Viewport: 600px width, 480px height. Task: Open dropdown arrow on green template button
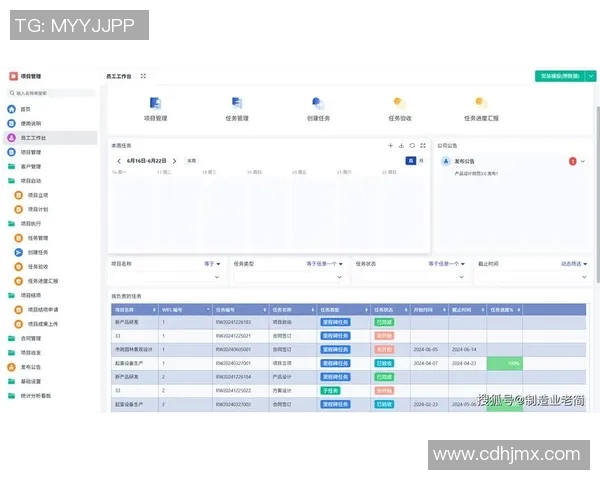pos(591,76)
